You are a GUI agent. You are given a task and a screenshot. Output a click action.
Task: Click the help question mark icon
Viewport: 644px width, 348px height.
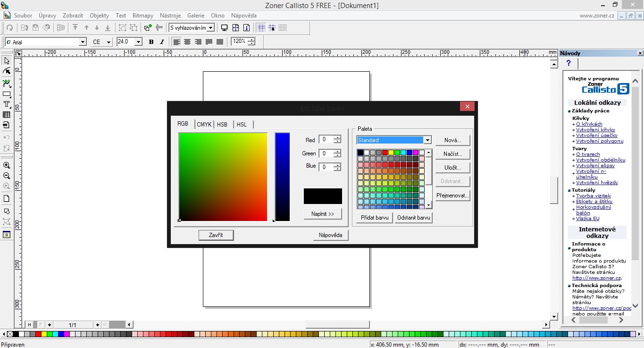[x=569, y=63]
